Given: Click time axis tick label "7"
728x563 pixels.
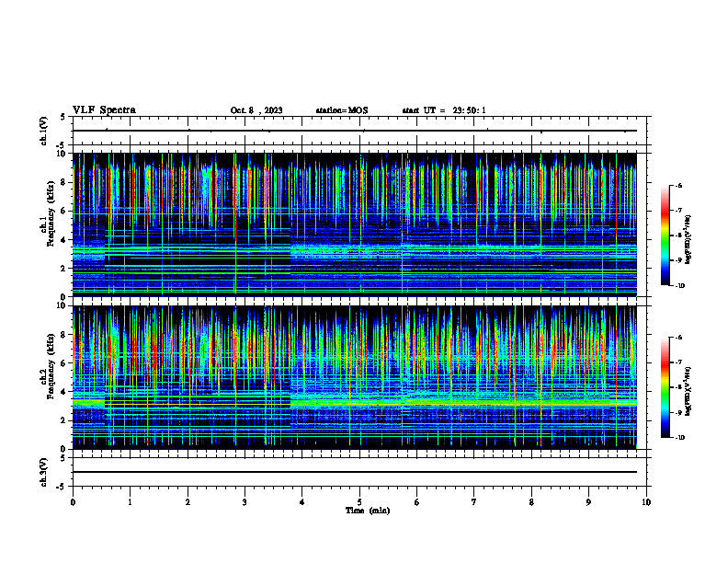Looking at the screenshot, I should [x=474, y=502].
